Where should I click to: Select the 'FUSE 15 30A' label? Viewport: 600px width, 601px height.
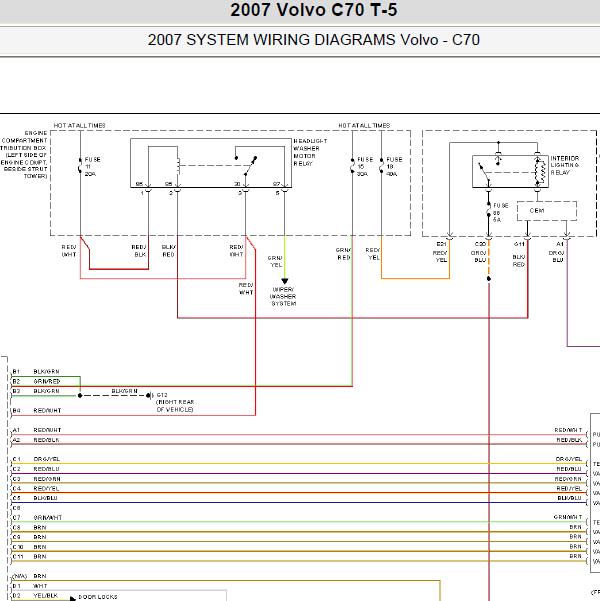coord(365,167)
